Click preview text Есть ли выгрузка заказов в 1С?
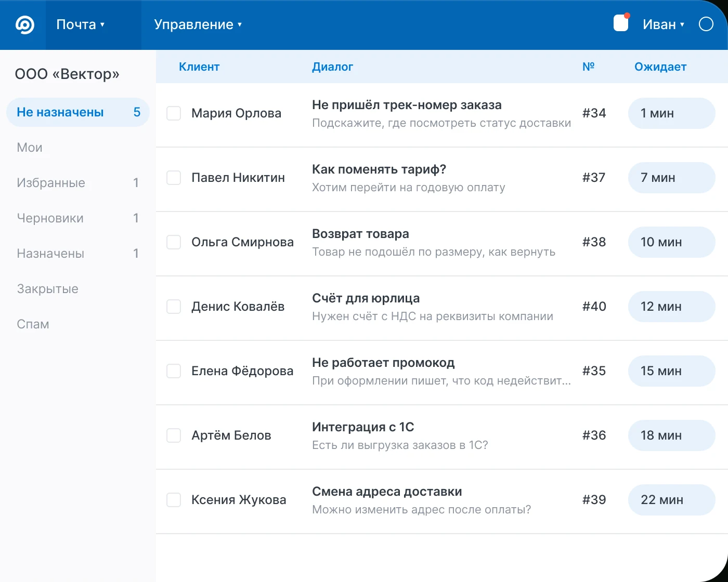Screen dimensions: 728x582 tap(400, 445)
